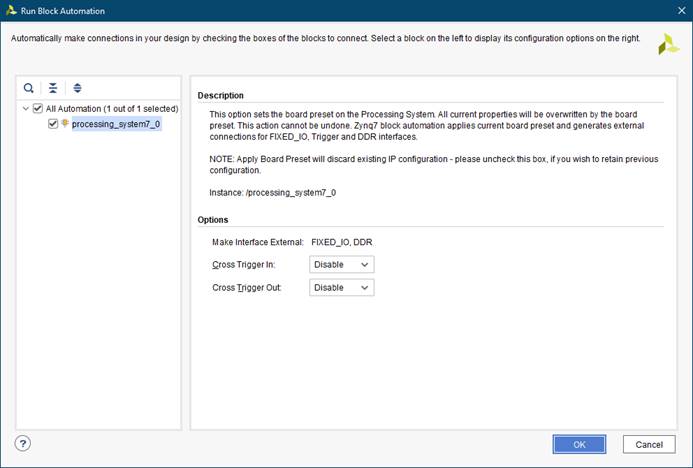The image size is (693, 468).
Task: Click the Description section heading
Action: (x=220, y=95)
